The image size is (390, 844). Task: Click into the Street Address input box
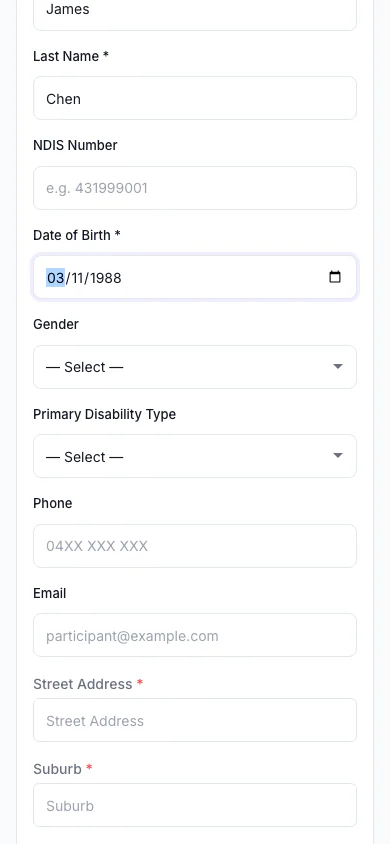pyautogui.click(x=195, y=720)
